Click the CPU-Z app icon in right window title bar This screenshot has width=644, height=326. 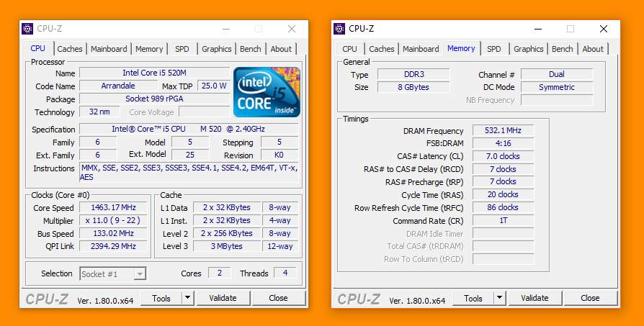point(339,29)
